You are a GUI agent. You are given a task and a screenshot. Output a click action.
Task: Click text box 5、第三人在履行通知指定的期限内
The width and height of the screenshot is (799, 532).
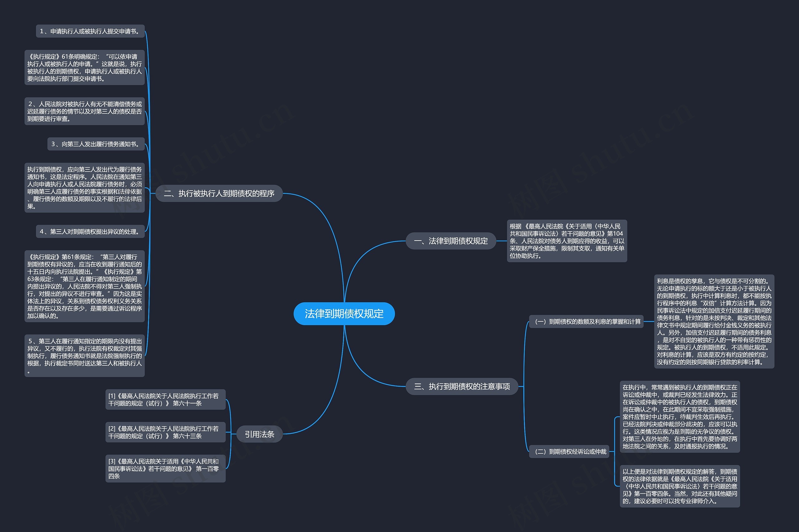tap(85, 355)
